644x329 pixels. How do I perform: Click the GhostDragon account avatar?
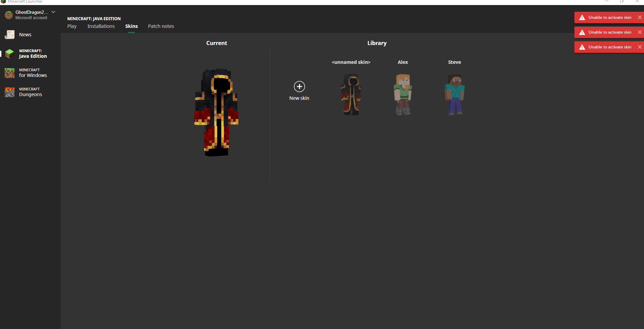click(x=9, y=15)
